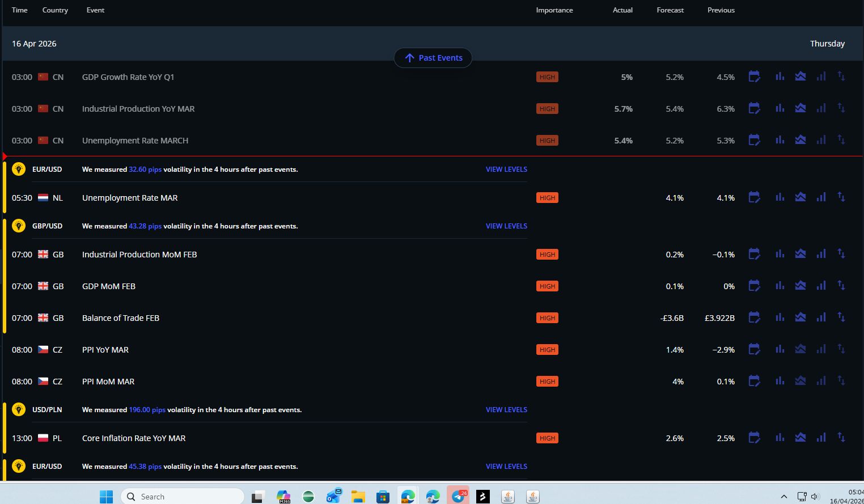Image resolution: width=864 pixels, height=504 pixels.
Task: Click bar chart icon for Core Inflation Rate YoY
Action: (x=780, y=438)
